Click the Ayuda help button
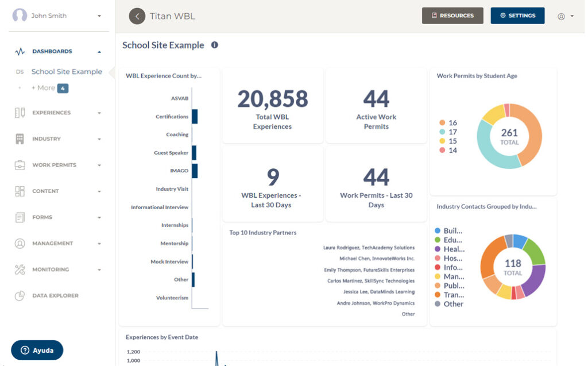Image resolution: width=588 pixels, height=366 pixels. 37,350
